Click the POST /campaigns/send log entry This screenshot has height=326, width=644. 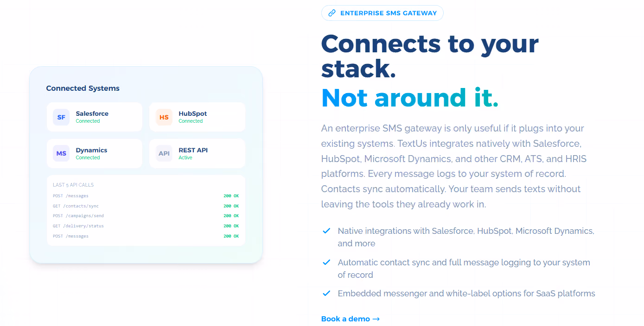[78, 216]
